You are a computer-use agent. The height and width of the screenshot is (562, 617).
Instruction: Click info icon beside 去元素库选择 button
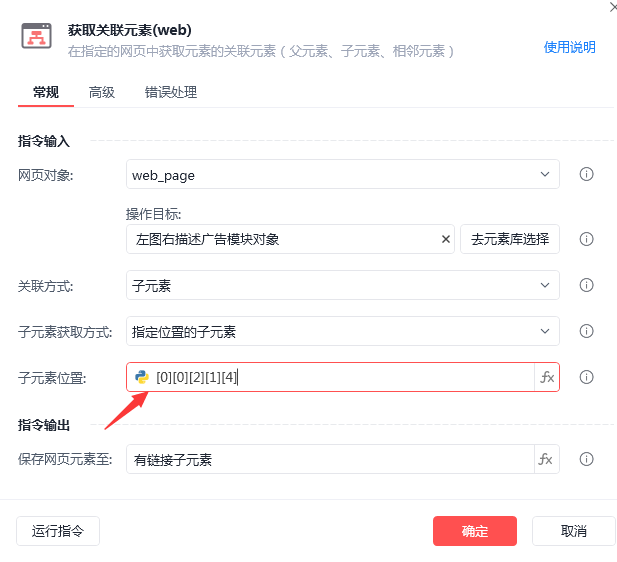click(587, 239)
